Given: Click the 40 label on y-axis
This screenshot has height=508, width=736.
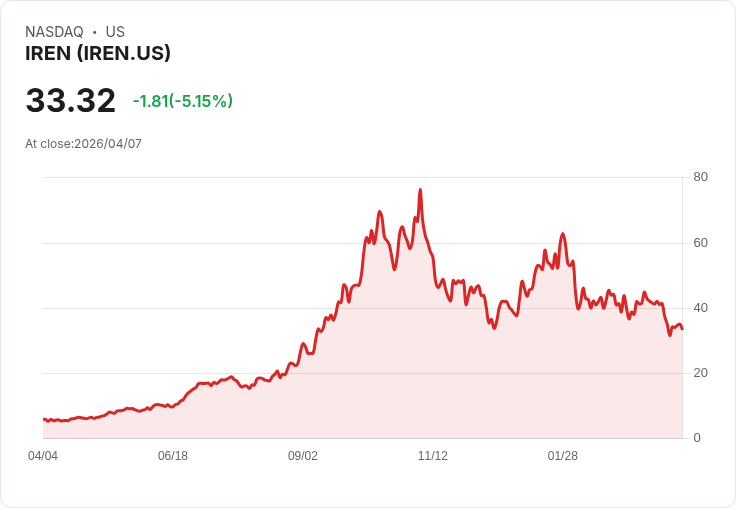Looking at the screenshot, I should point(700,308).
